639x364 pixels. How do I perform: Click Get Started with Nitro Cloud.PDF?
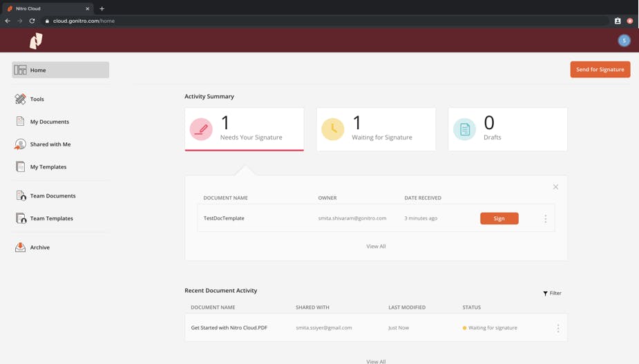pos(229,327)
